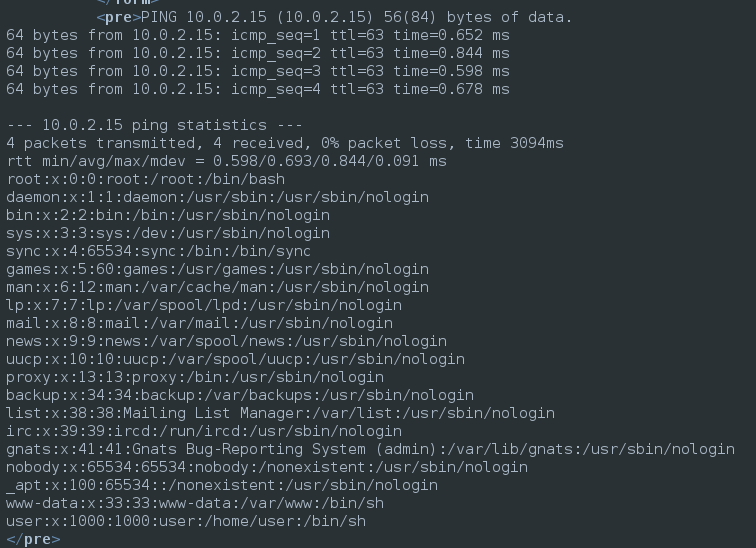This screenshot has width=756, height=548.
Task: Click the opening pre tag
Action: [x=119, y=17]
